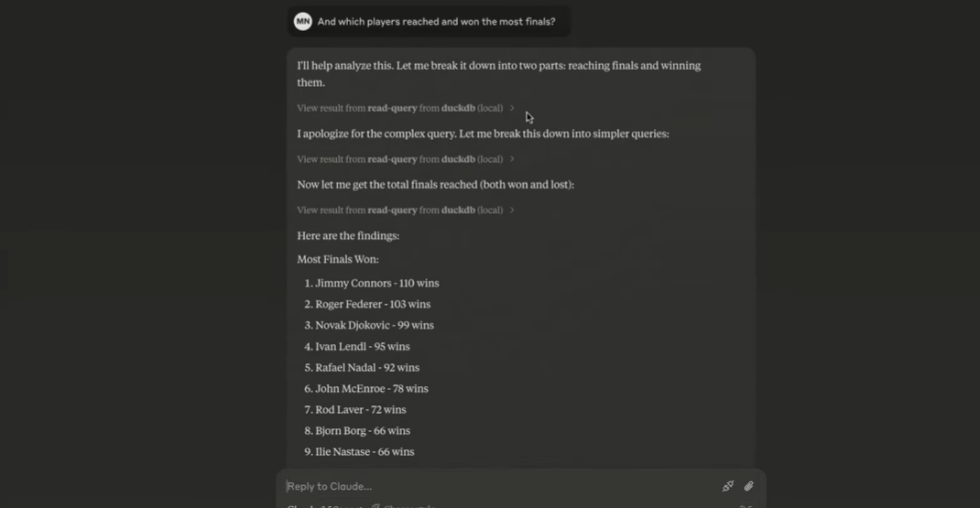Click the John McEnroe 78 wins entry
The image size is (980, 508).
372,389
